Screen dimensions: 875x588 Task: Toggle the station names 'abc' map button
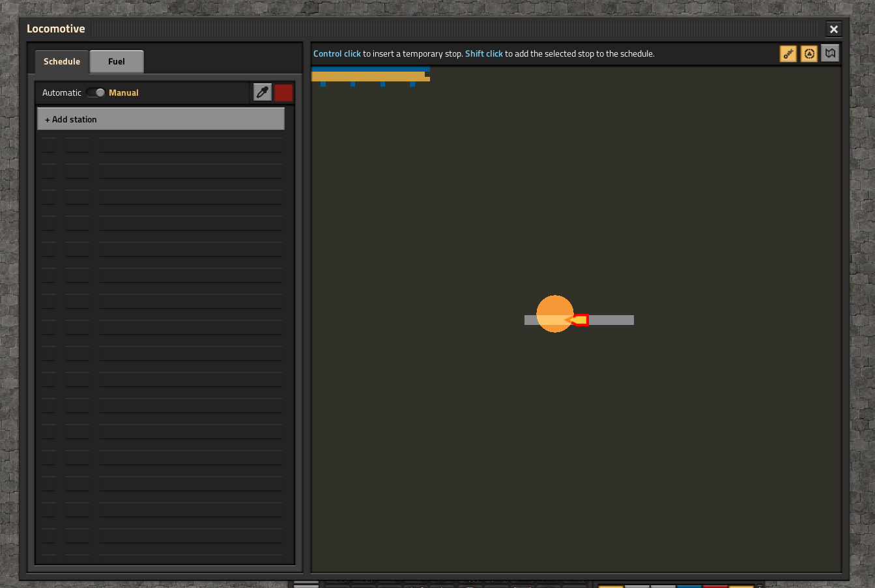[x=788, y=54]
